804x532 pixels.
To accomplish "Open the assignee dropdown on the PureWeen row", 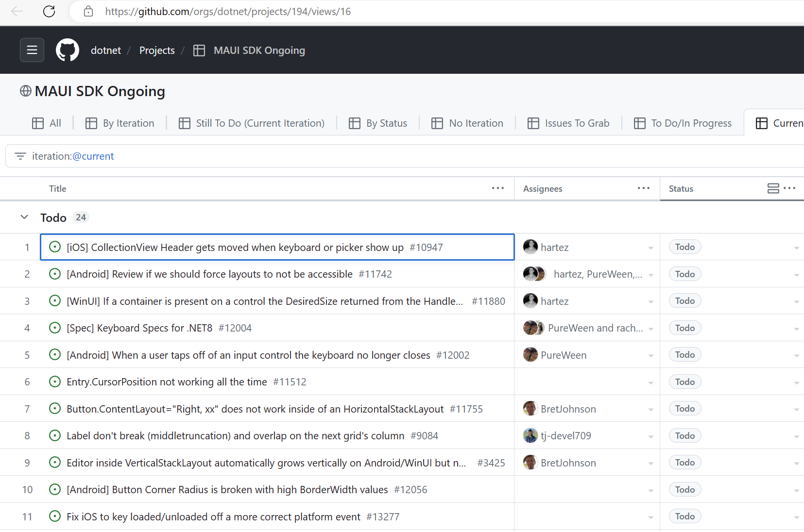I will coord(651,355).
